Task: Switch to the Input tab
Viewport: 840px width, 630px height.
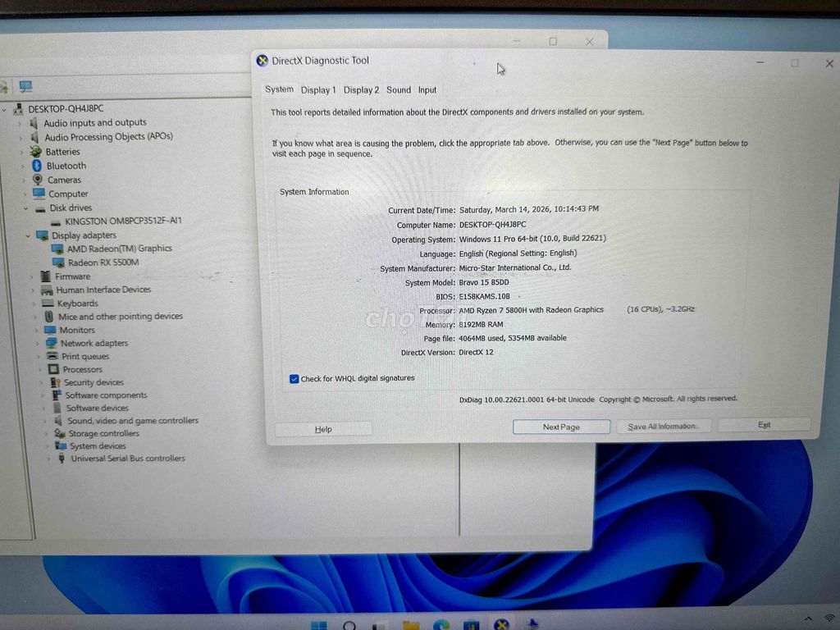Action: pos(427,90)
